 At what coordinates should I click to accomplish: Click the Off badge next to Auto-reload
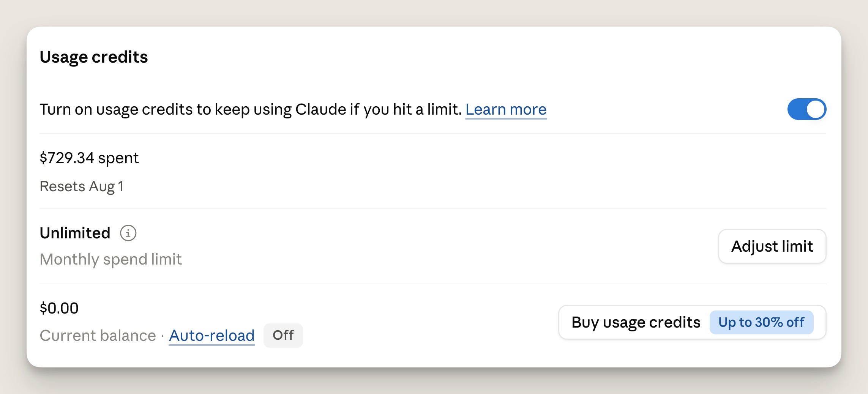pyautogui.click(x=283, y=335)
